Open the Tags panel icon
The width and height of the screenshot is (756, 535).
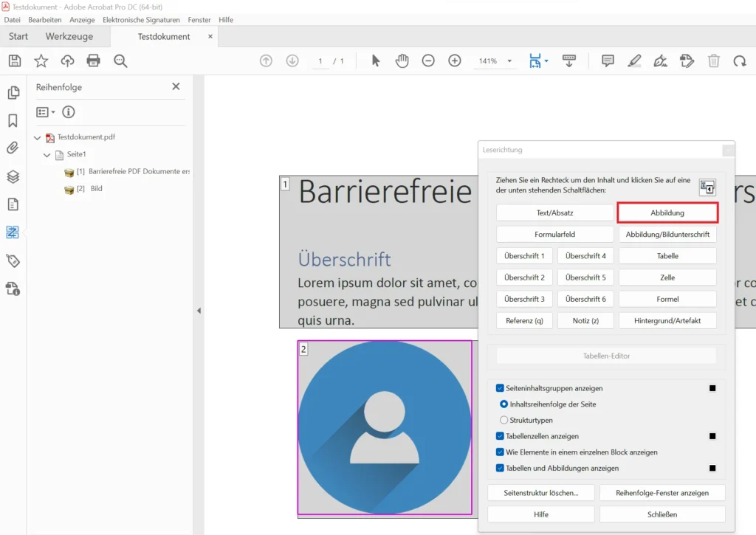tap(13, 260)
